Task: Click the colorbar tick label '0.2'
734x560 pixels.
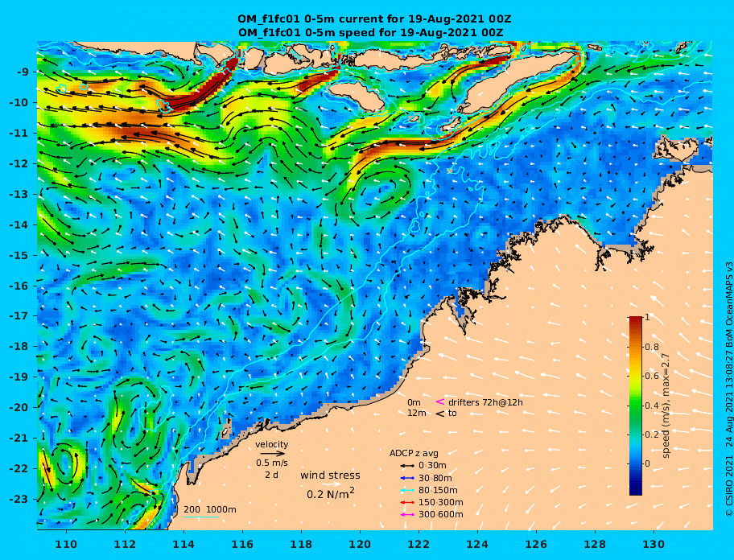Action: tap(652, 434)
